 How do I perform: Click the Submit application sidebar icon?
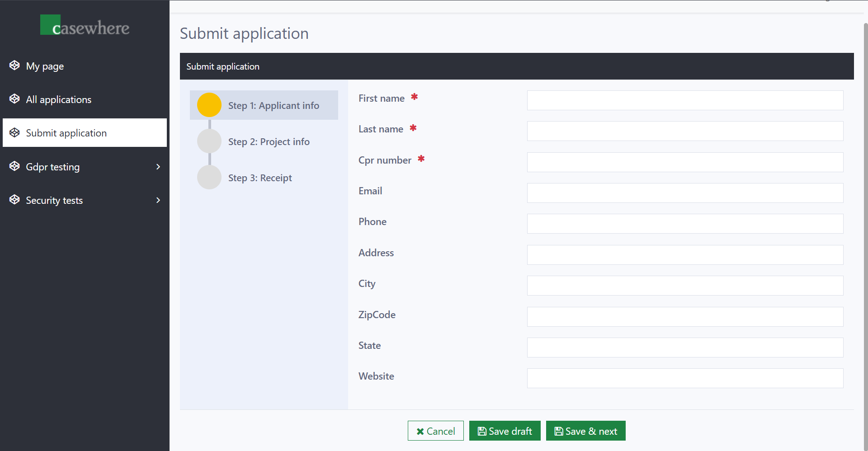pos(14,132)
